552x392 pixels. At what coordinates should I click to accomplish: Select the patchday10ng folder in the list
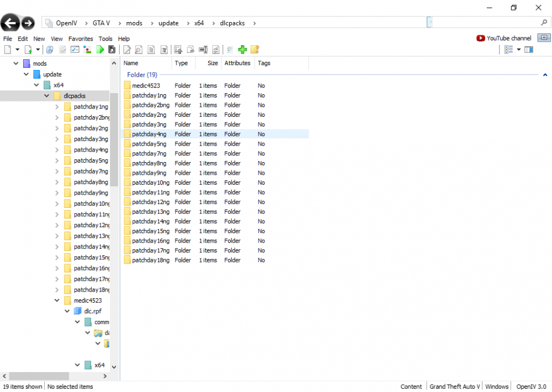tap(151, 182)
